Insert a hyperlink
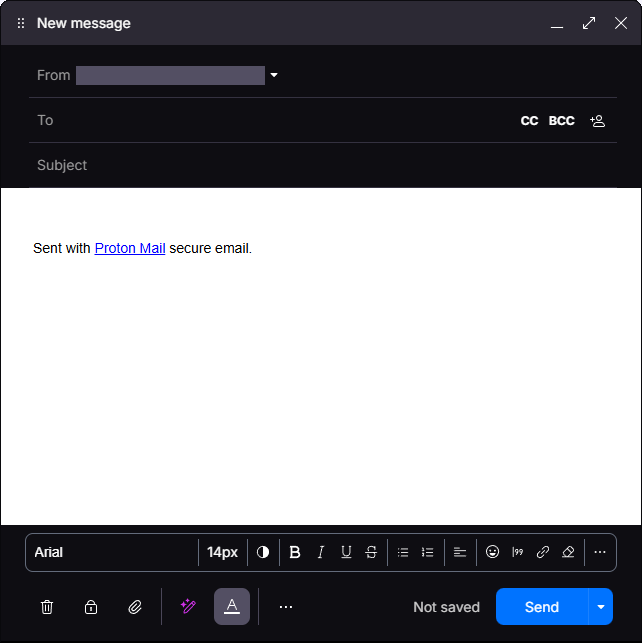 543,552
